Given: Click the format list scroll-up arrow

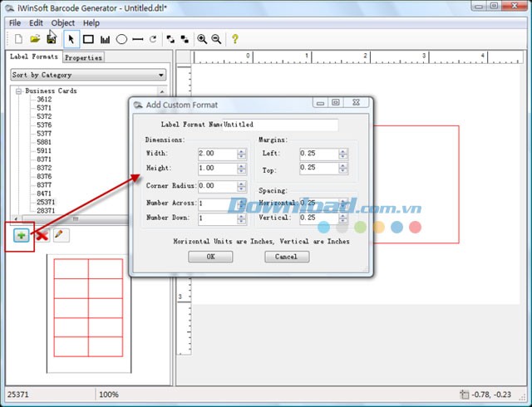Looking at the screenshot, I should [x=162, y=91].
